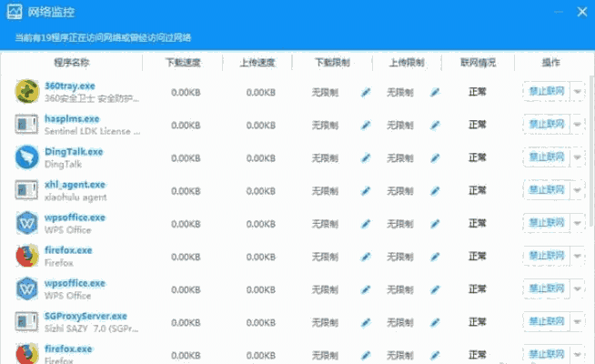The height and width of the screenshot is (364, 595).
Task: Expand action dropdown arrow for xhl_agent.exe
Action: (x=577, y=190)
